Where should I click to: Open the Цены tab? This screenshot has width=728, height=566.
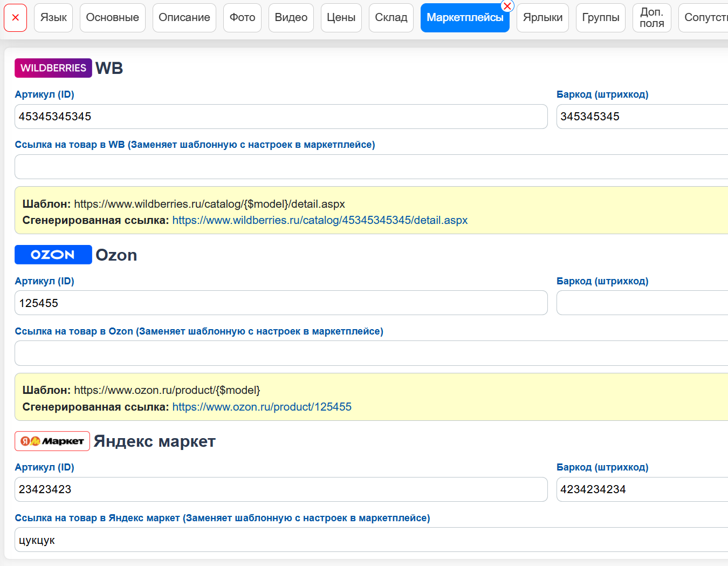click(341, 17)
